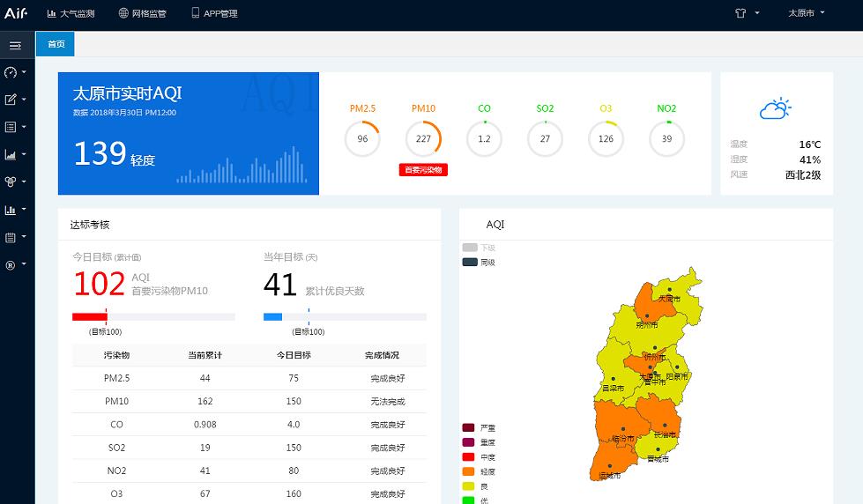Click the bar chart sidebar icon

pyautogui.click(x=11, y=210)
